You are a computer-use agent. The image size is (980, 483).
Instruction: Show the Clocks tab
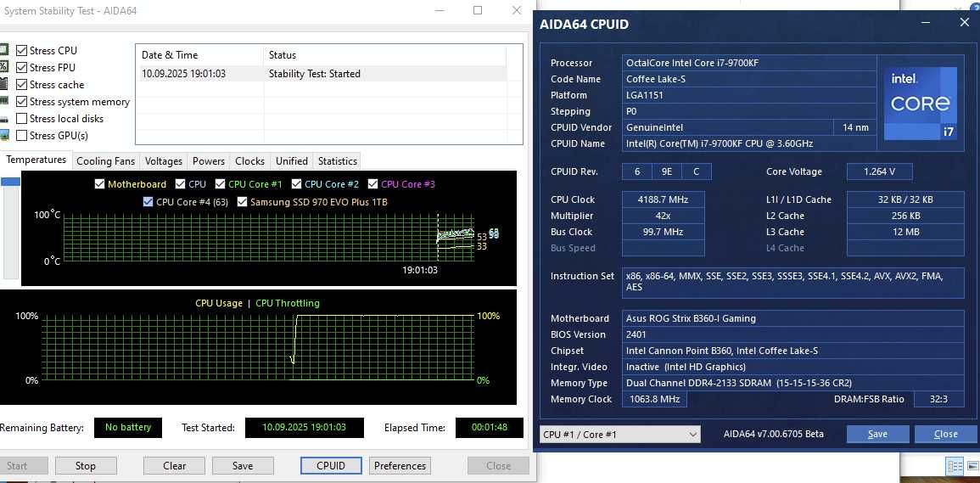click(250, 160)
